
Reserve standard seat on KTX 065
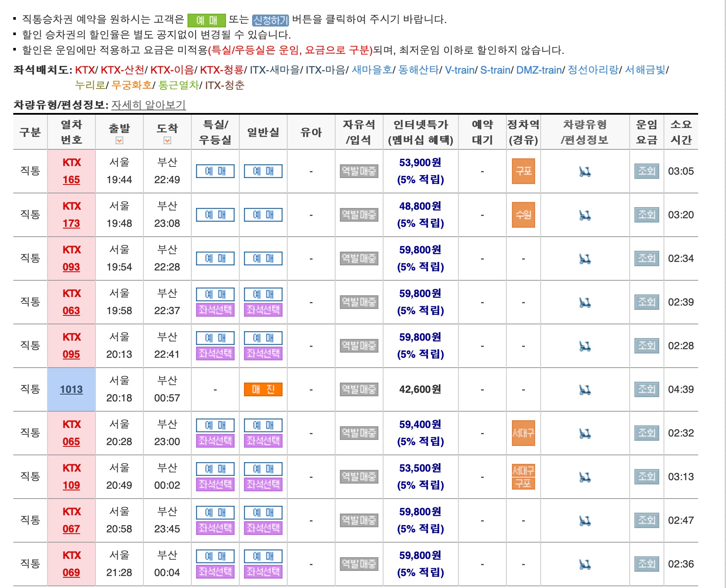pos(263,425)
